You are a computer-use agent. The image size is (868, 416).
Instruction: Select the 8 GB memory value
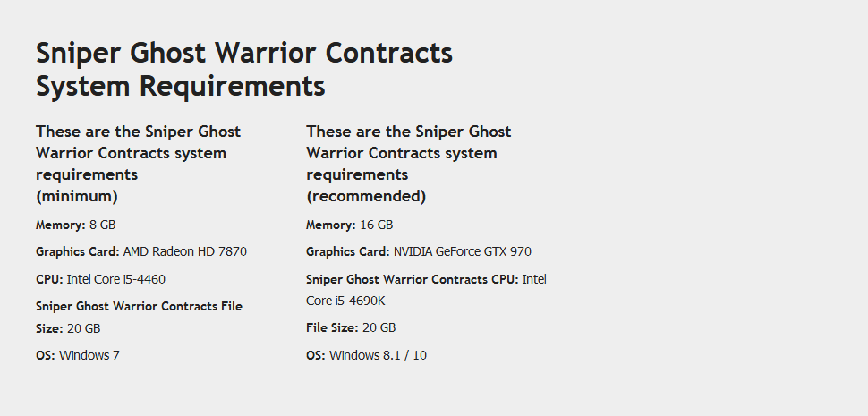click(103, 225)
